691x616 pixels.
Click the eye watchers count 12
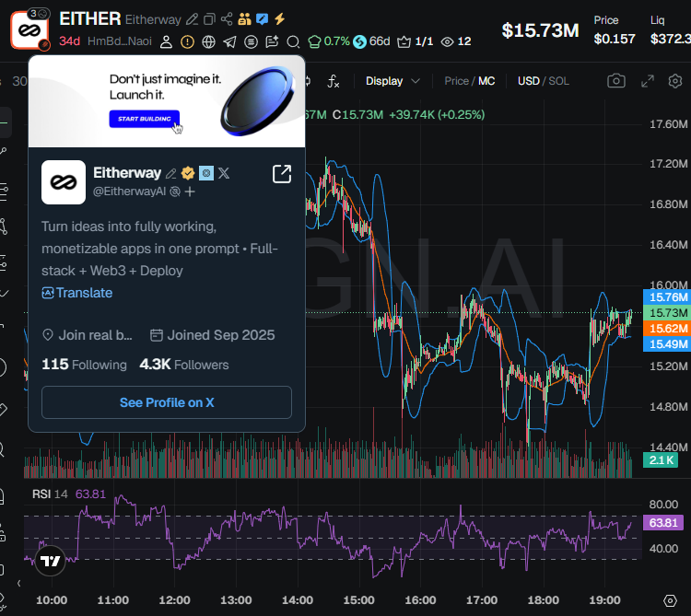click(456, 41)
